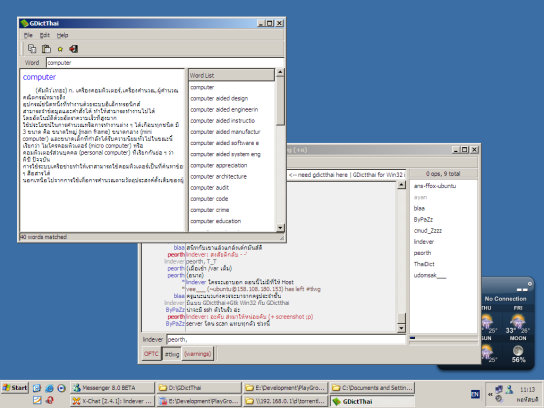Open the Help menu in GDictThai

[62, 35]
